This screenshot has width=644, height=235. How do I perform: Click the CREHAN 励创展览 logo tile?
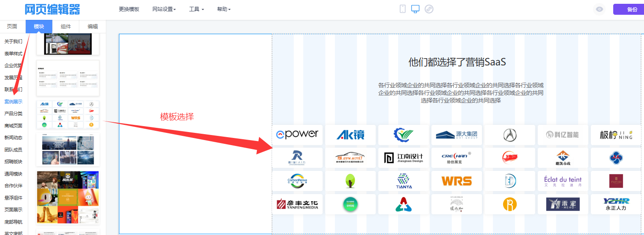pyautogui.click(x=457, y=158)
